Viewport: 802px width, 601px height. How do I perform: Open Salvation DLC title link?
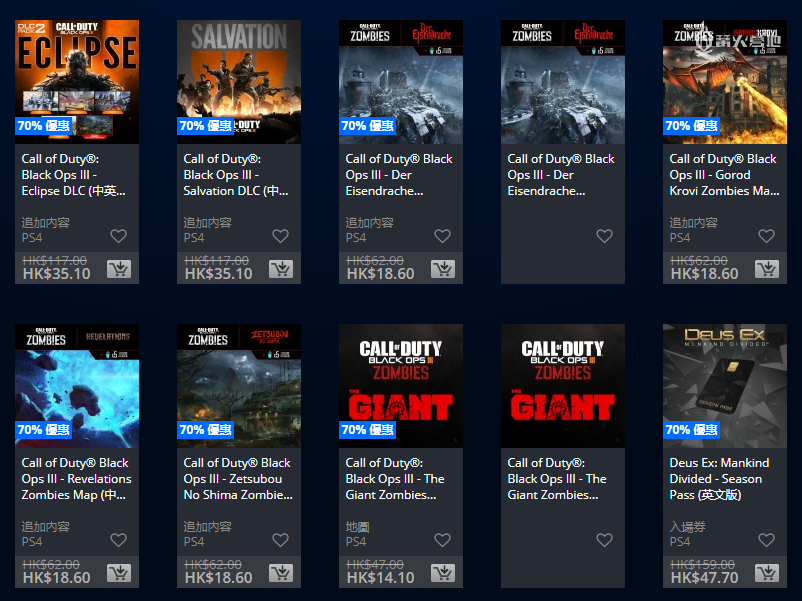pos(236,175)
